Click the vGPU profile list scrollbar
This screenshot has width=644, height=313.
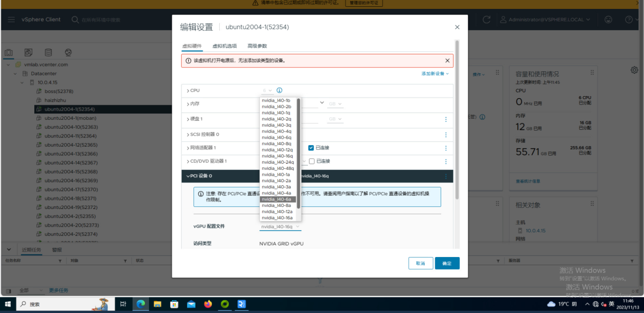click(298, 153)
